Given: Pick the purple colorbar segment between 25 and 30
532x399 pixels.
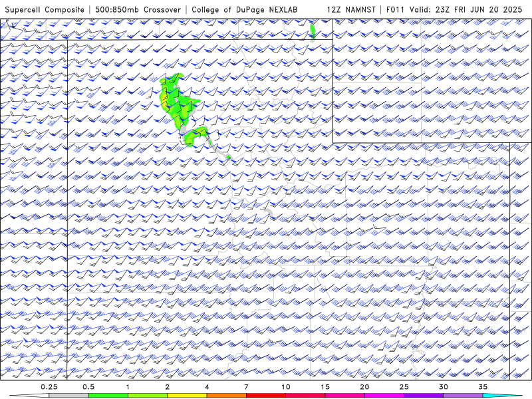Looking at the screenshot, I should (424, 396).
